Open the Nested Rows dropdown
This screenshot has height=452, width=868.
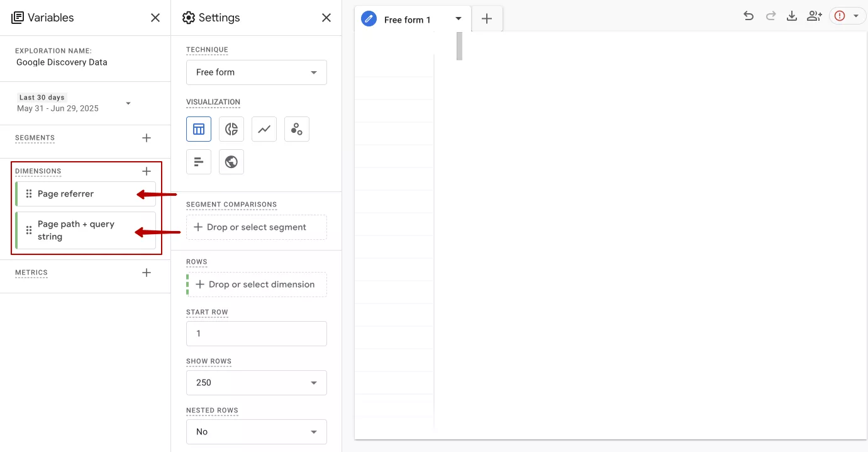[257, 432]
